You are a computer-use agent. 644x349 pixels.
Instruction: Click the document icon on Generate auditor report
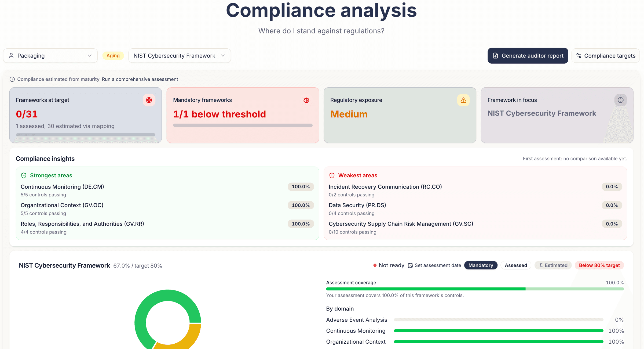[496, 56]
